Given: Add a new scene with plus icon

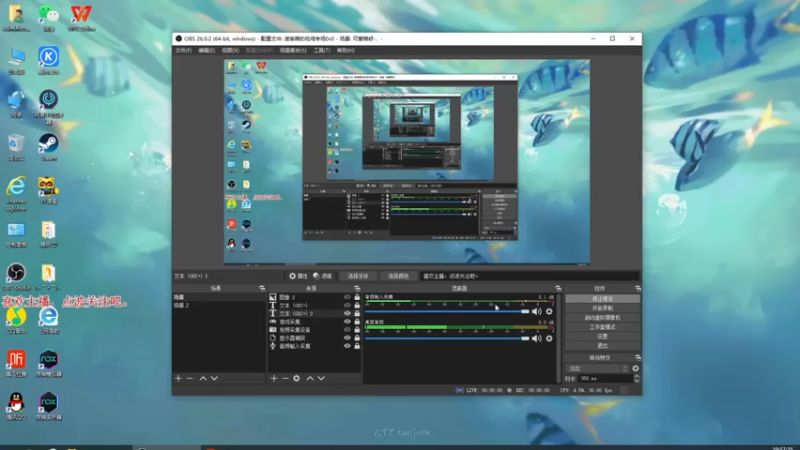Looking at the screenshot, I should 178,379.
